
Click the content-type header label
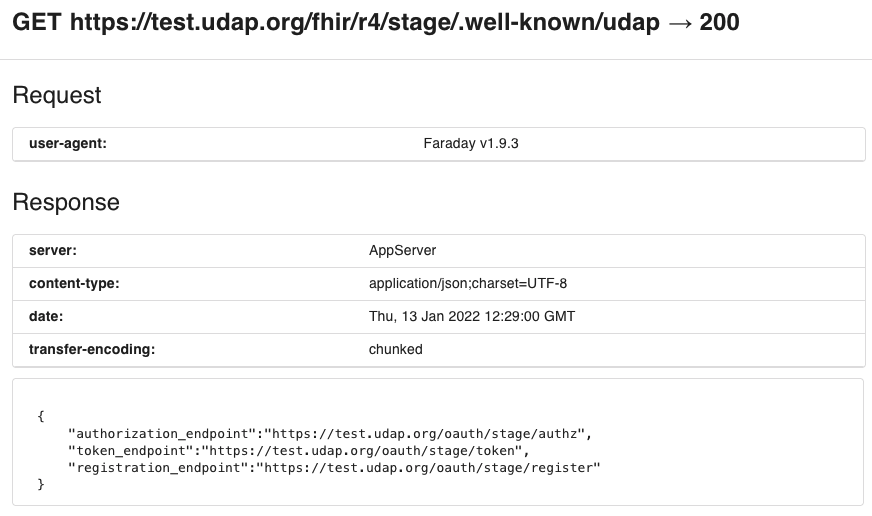click(x=74, y=284)
